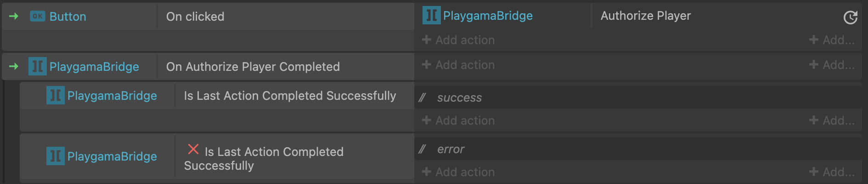Click Add action below error comment
The height and width of the screenshot is (184, 868).
(458, 172)
